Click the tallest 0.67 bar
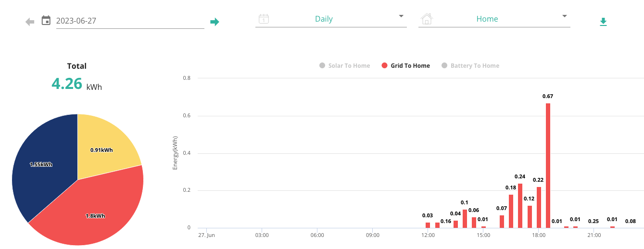The height and width of the screenshot is (249, 644). (548, 165)
